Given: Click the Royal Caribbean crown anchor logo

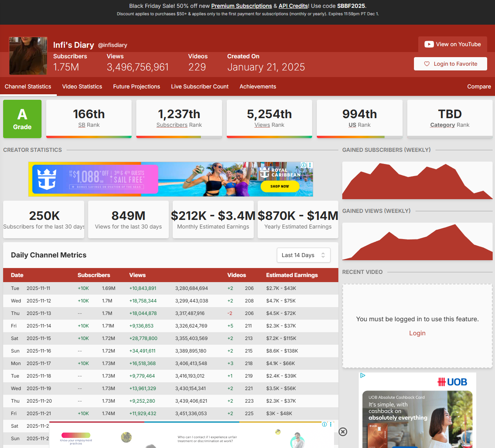Looking at the screenshot, I should [x=47, y=179].
